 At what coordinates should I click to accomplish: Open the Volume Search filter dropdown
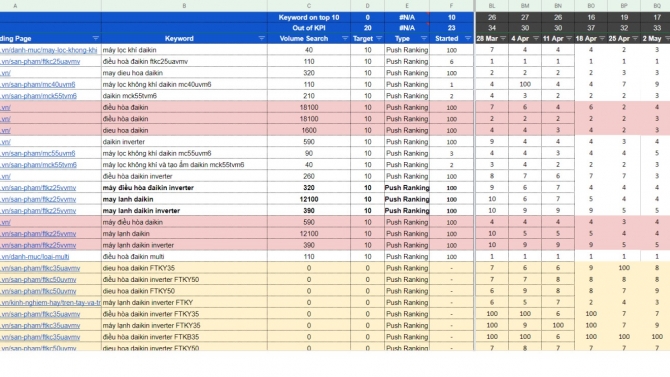(x=345, y=38)
